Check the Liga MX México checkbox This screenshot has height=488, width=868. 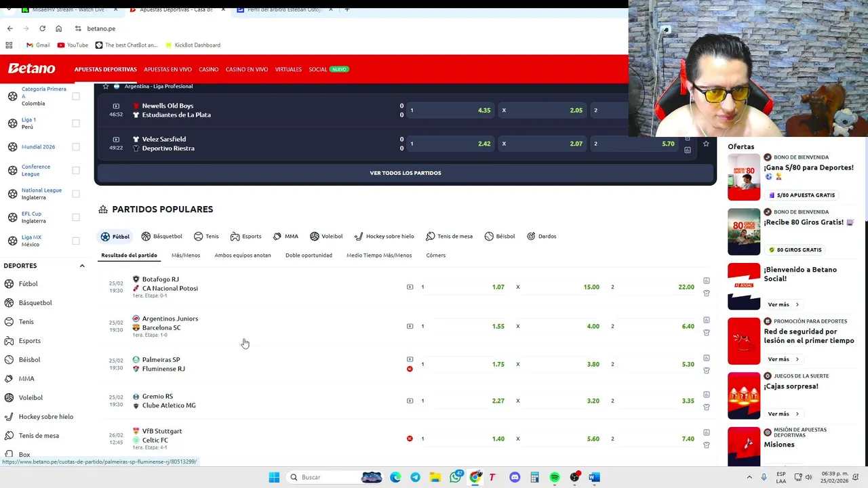[76, 241]
